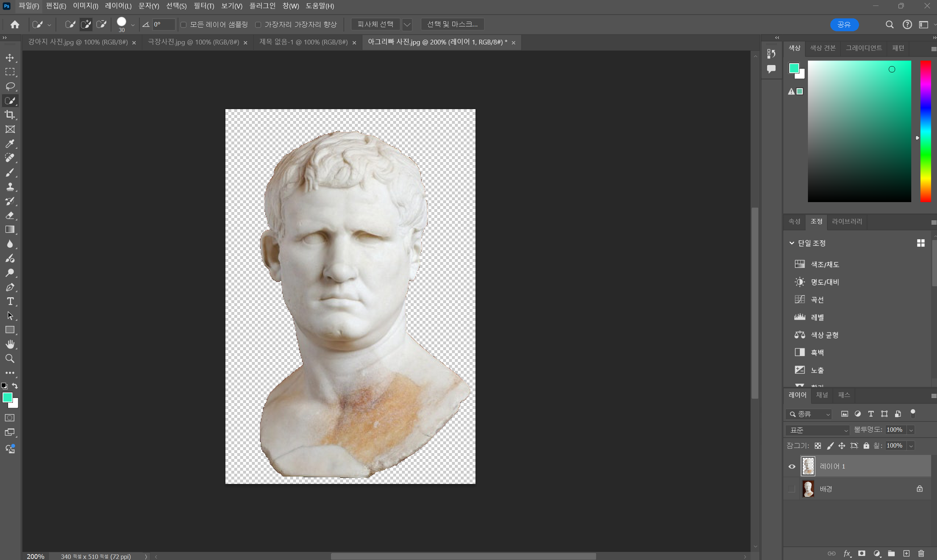Open the 표준 blend mode dropdown
Viewport: 937px width, 560px height.
(817, 430)
